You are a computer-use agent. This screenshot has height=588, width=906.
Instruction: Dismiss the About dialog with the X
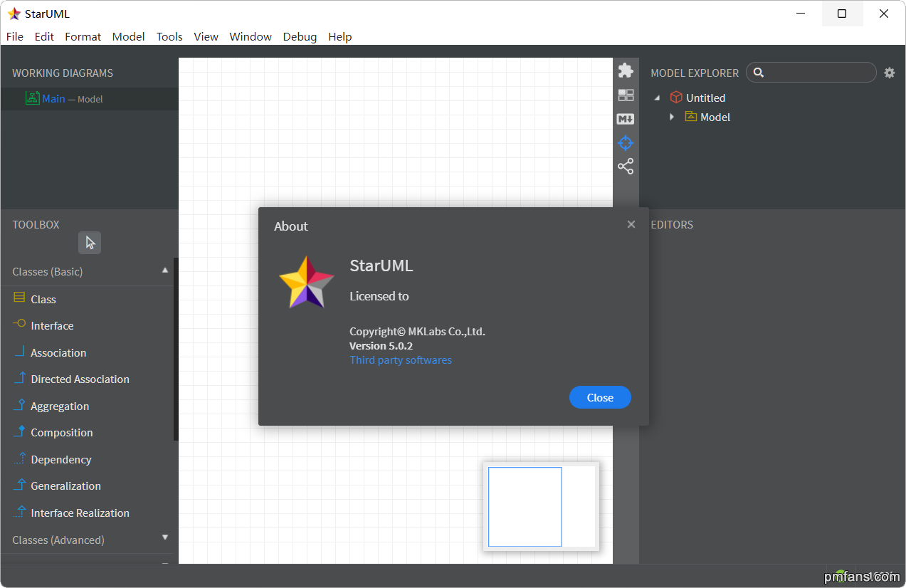tap(631, 224)
